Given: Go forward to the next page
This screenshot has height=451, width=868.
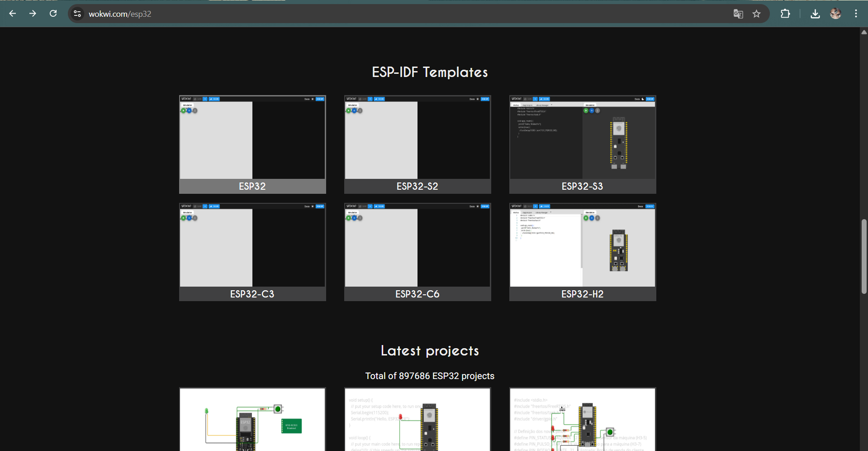Looking at the screenshot, I should click(x=33, y=14).
